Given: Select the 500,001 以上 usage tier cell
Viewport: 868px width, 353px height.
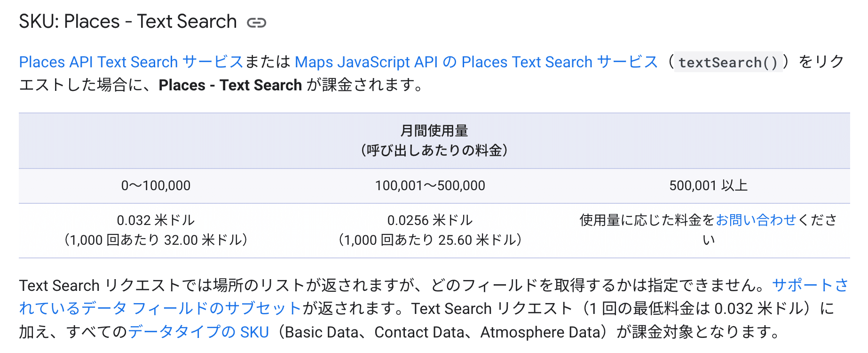Looking at the screenshot, I should tap(708, 185).
